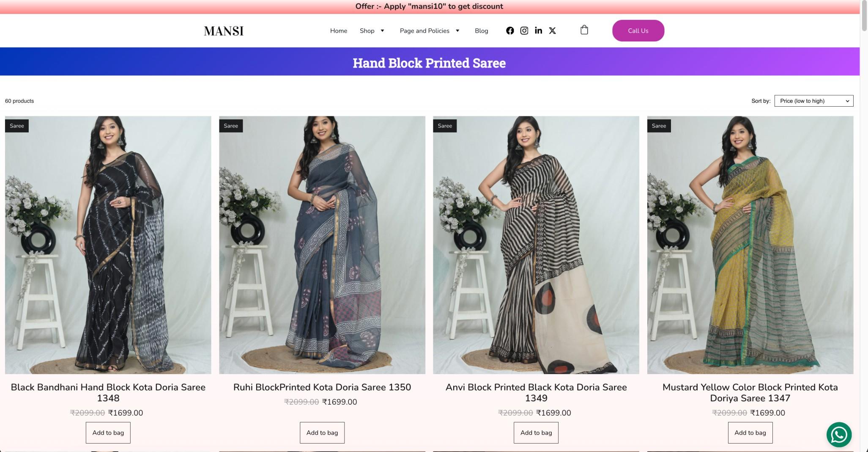The width and height of the screenshot is (868, 452).
Task: Open the Instagram social icon
Action: click(x=524, y=30)
